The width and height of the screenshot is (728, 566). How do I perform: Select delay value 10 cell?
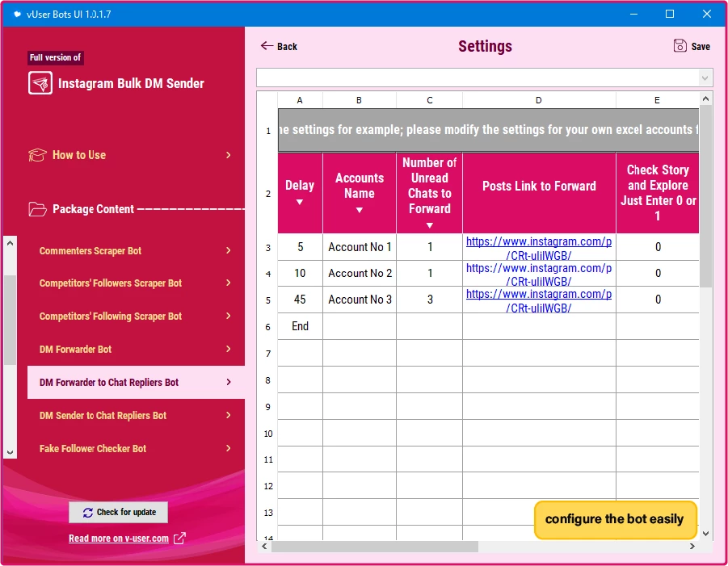300,273
